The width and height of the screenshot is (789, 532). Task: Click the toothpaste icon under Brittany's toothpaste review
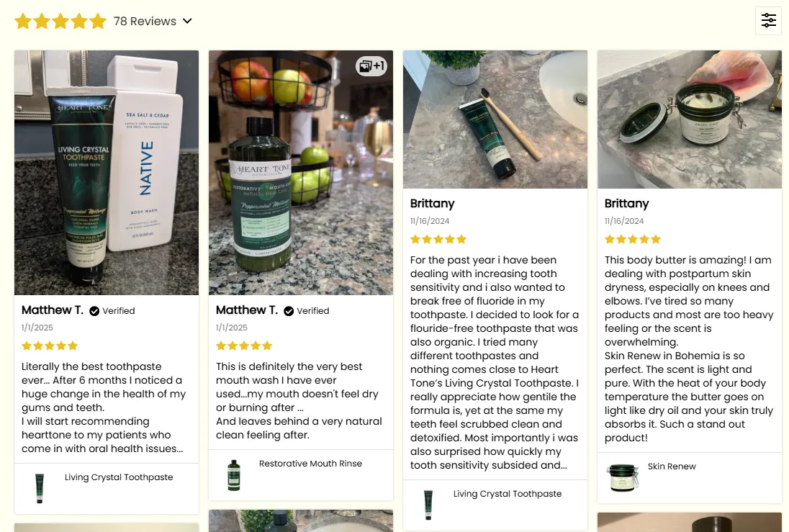click(x=428, y=505)
